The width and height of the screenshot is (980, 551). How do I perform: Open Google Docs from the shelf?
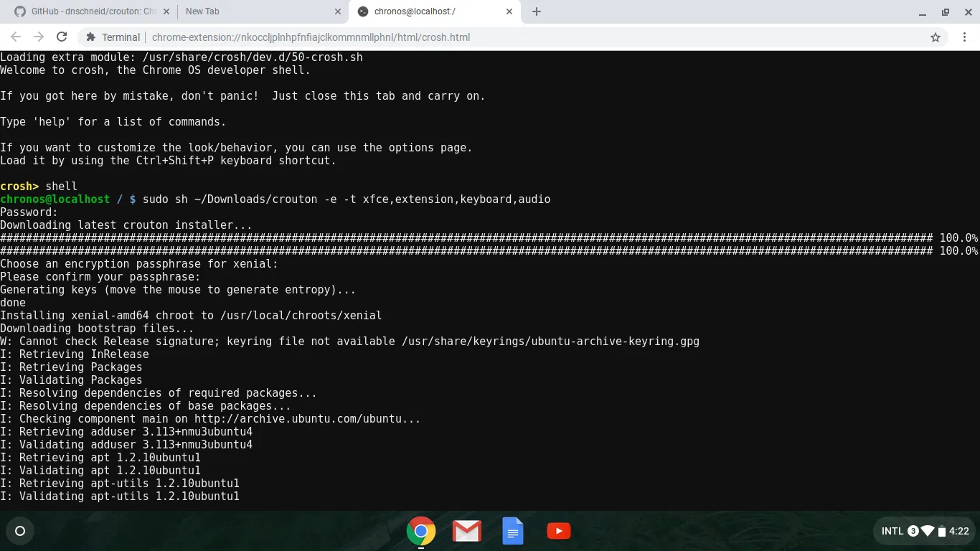pos(512,531)
